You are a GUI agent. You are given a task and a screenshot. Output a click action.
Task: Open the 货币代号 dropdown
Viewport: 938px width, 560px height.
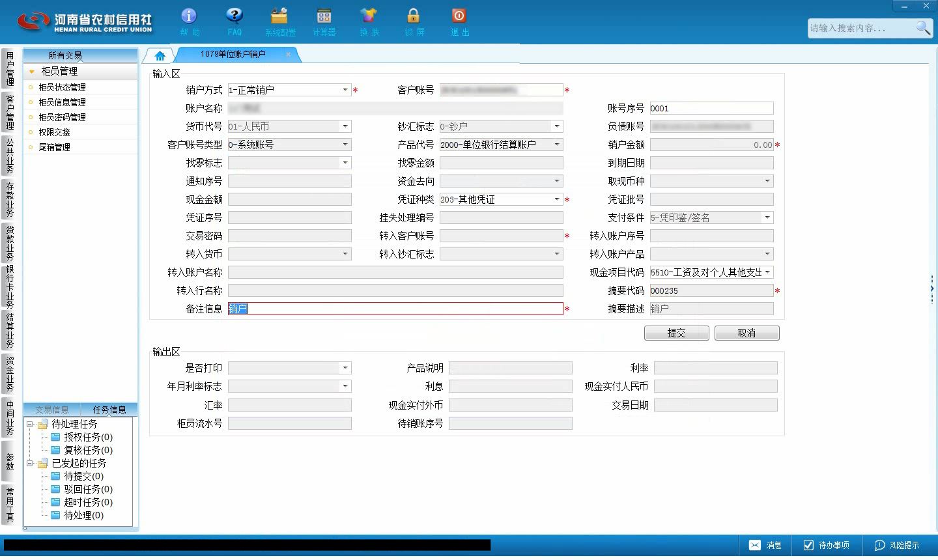(345, 126)
